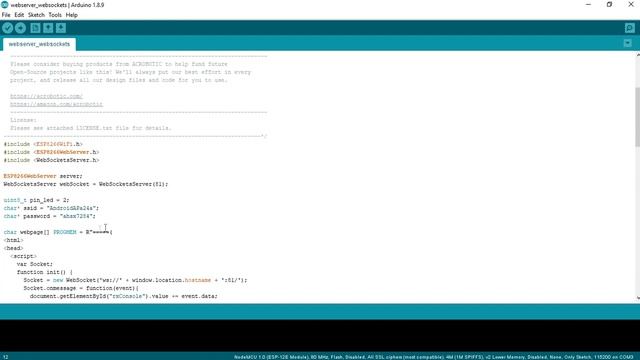Screen dimensions: 640x360
Task: Click the Arduino logo in title bar
Action: [x=4, y=5]
